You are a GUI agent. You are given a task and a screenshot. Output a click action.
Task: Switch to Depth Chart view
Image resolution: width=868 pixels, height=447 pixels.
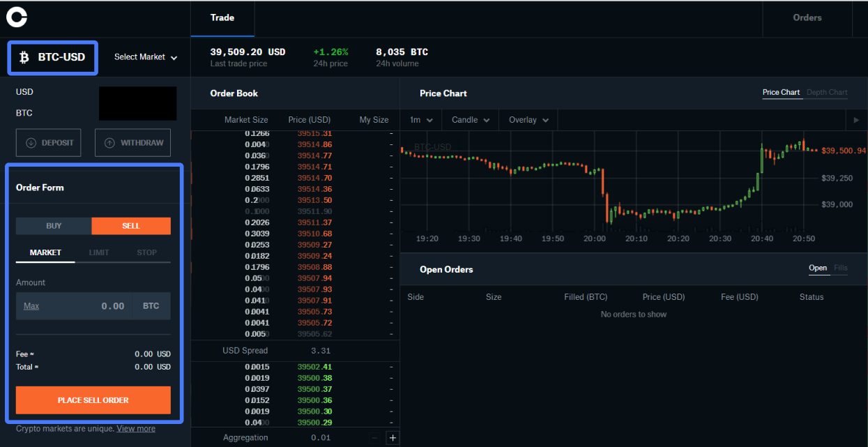827,92
